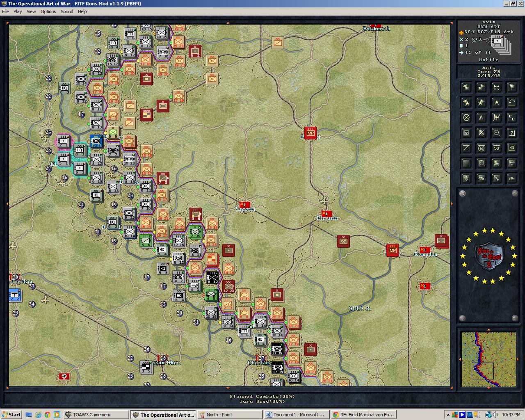Toggle the single star unit display icon
The width and height of the screenshot is (525, 420).
click(x=496, y=103)
